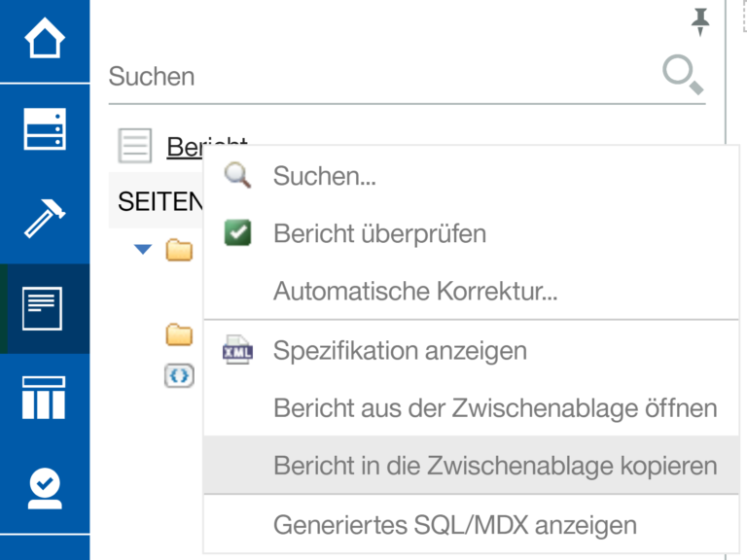
Task: Choose Automatische Korrektur... menu entry
Action: point(471,291)
